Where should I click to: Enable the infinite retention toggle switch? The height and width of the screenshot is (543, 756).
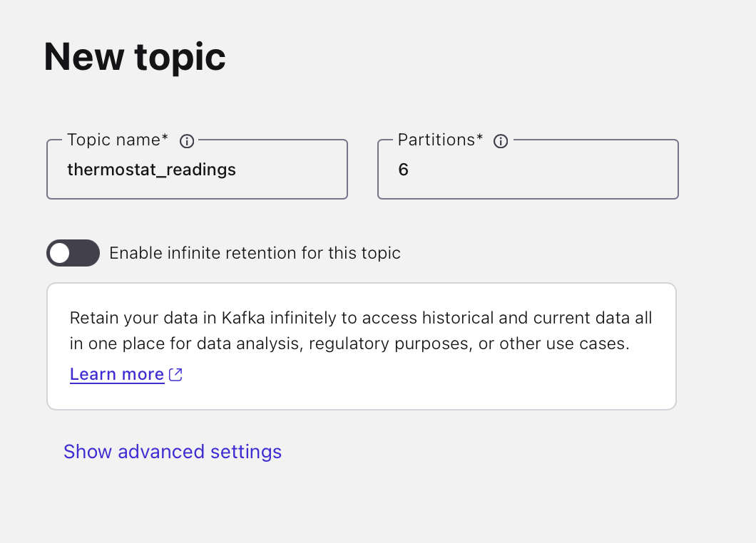pyautogui.click(x=73, y=253)
